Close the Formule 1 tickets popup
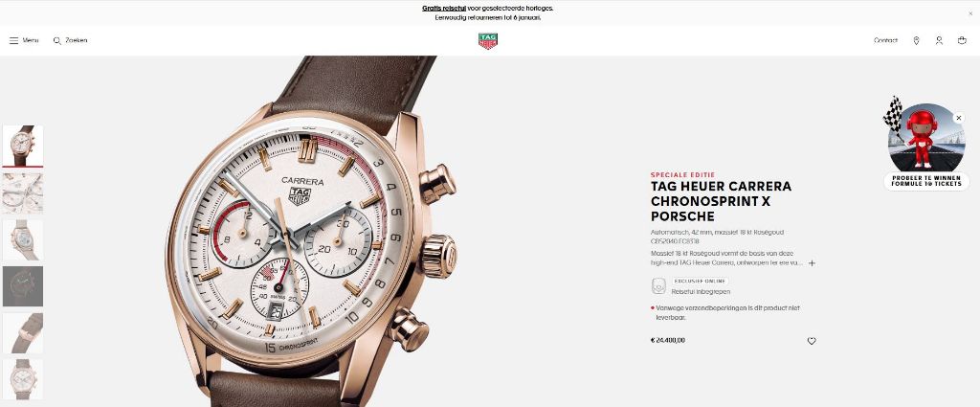The image size is (980, 407). [959, 118]
